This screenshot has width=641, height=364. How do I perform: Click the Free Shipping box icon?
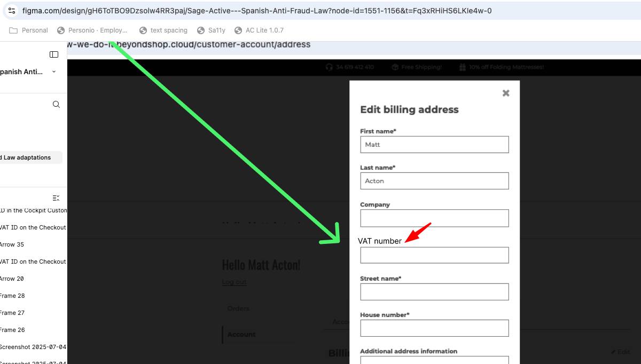pos(395,67)
